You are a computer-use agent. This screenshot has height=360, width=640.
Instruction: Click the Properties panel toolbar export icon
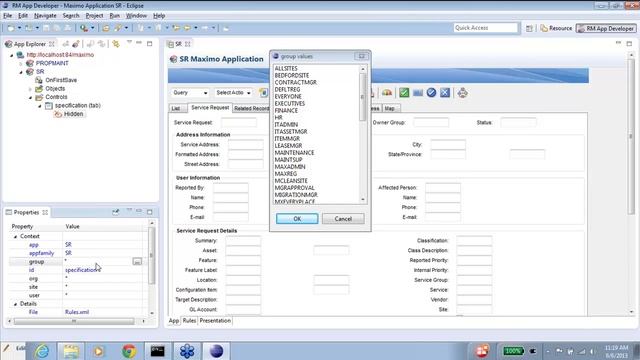pos(116,212)
